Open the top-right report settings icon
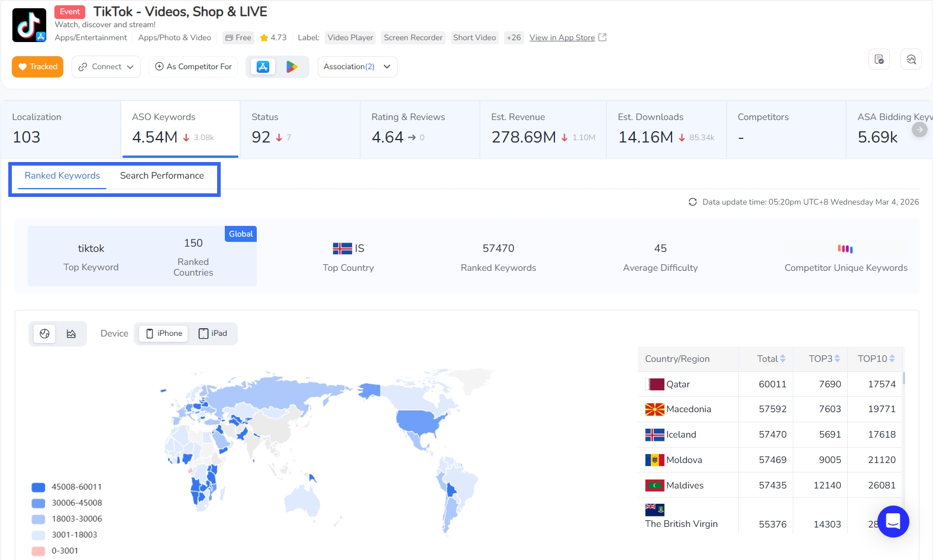This screenshot has height=560, width=933. [x=879, y=59]
